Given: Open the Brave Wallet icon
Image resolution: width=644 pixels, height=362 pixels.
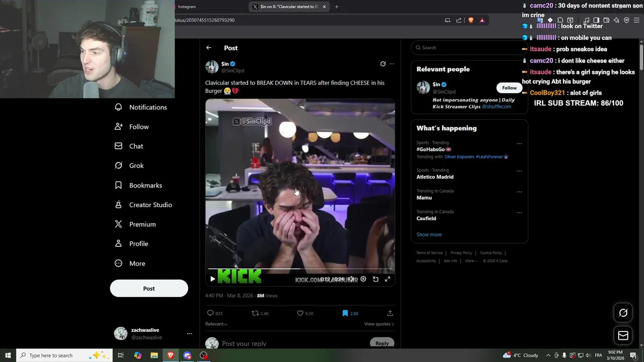Looking at the screenshot, I should point(606,20).
